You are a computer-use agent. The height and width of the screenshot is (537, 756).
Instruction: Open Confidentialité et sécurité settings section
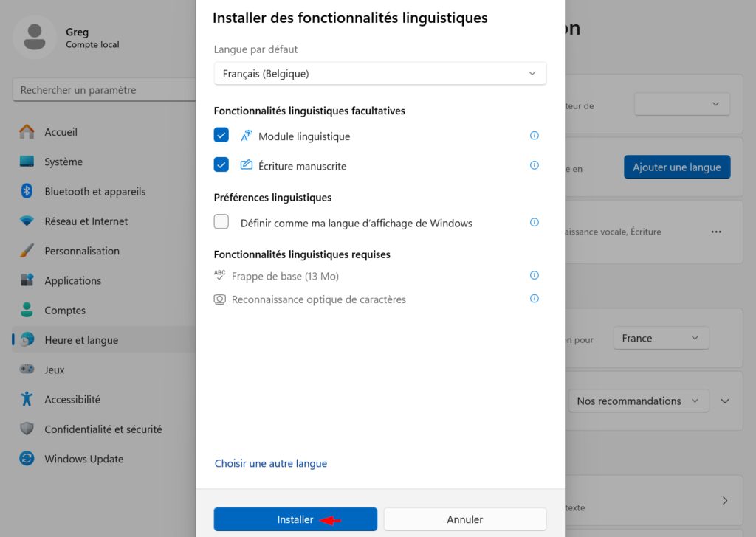tap(103, 429)
